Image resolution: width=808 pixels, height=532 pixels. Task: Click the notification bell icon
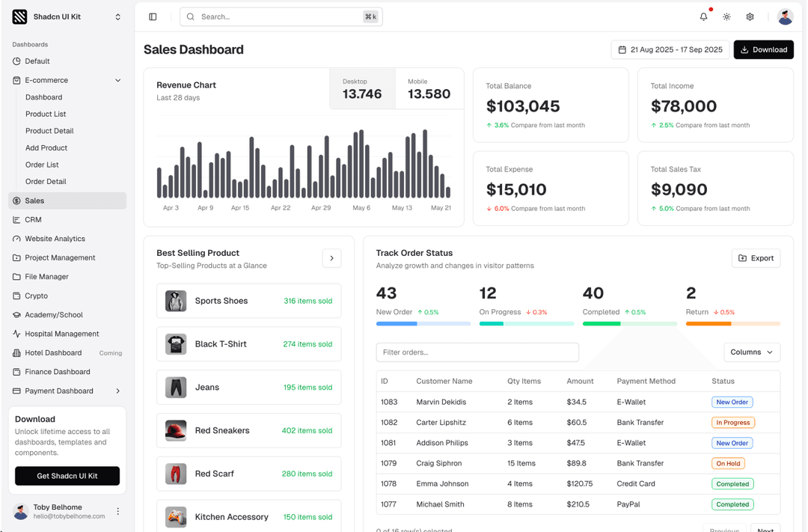(x=703, y=16)
